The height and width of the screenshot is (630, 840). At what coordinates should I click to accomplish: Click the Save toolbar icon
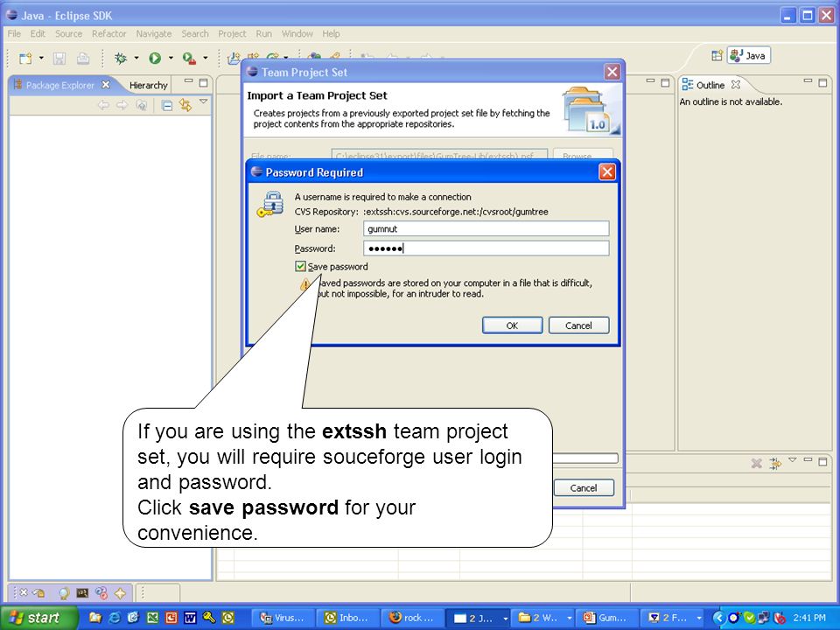(x=59, y=58)
